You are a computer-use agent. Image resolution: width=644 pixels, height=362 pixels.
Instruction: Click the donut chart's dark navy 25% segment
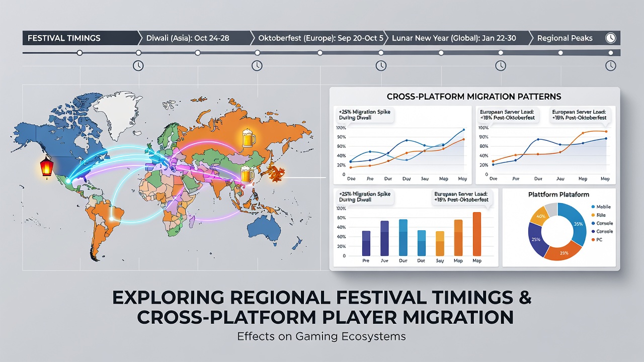click(537, 239)
